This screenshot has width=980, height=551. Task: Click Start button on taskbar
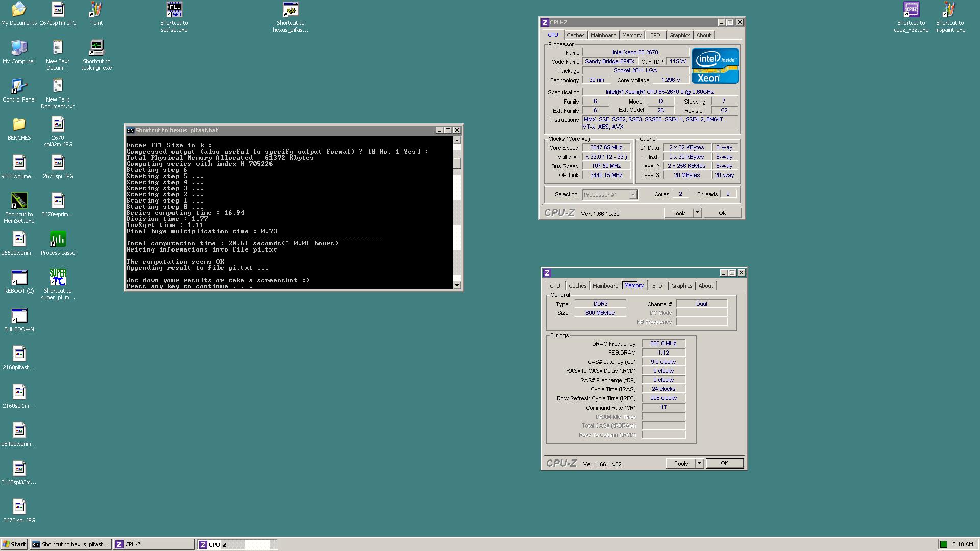coord(14,544)
